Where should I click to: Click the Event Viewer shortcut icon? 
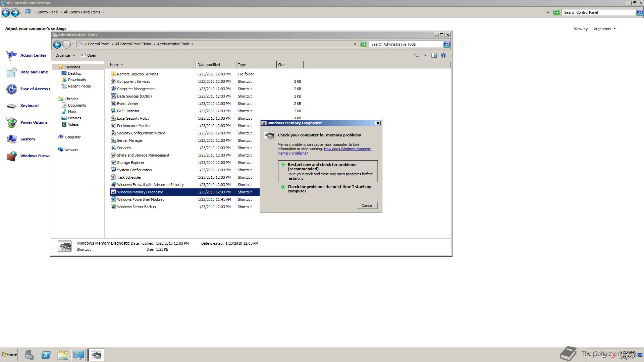pos(113,104)
